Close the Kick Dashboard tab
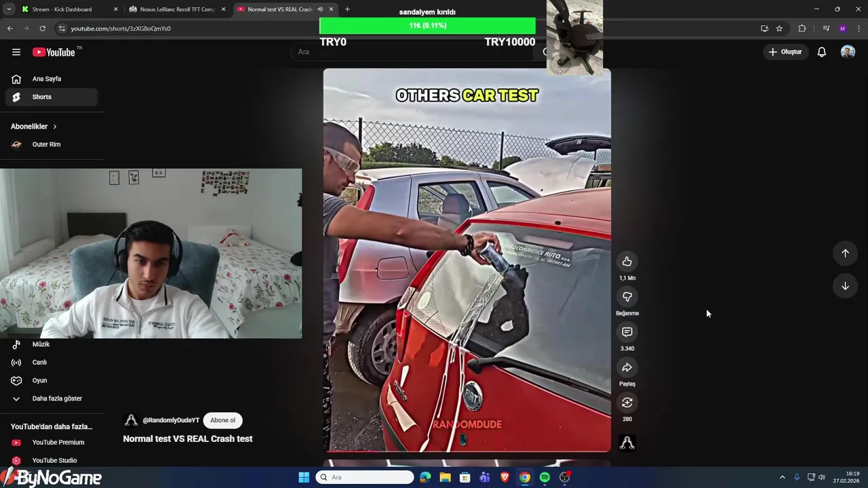This screenshot has height=488, width=868. point(115,9)
